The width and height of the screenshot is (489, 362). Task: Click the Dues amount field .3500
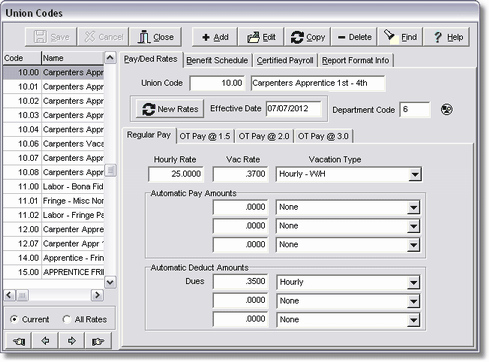pyautogui.click(x=240, y=282)
